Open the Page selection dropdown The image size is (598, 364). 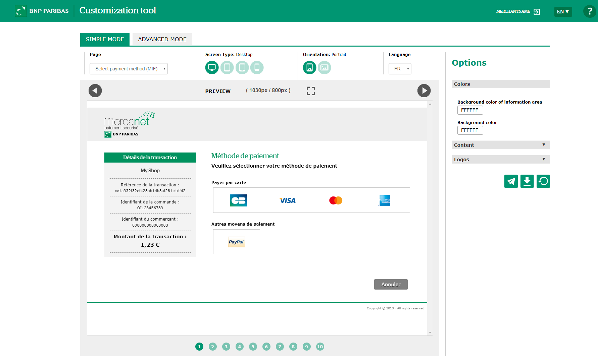(129, 69)
